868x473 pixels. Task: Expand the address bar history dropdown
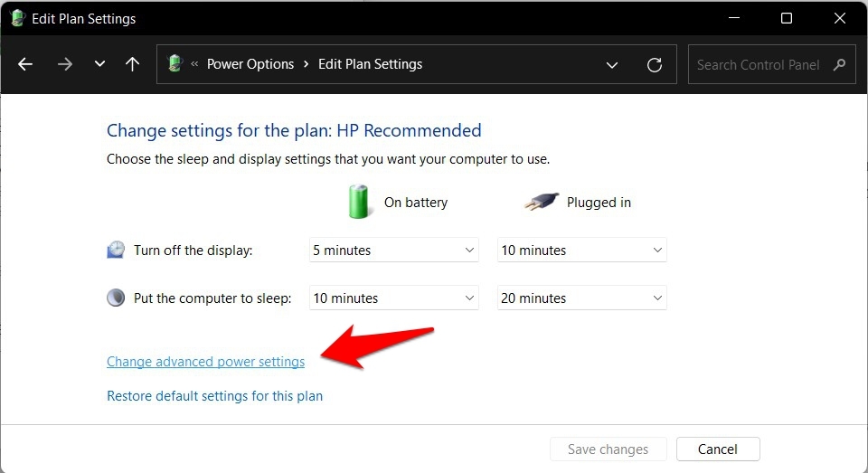click(612, 65)
